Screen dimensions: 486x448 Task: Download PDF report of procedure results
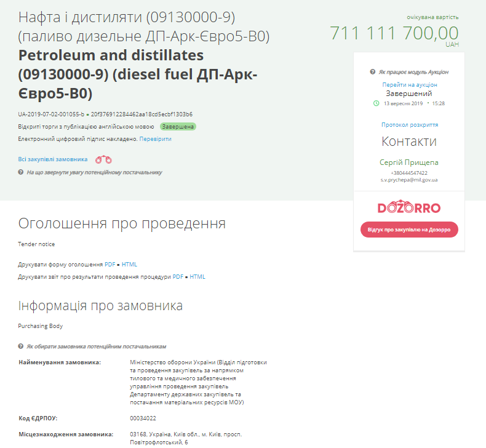coord(178,277)
